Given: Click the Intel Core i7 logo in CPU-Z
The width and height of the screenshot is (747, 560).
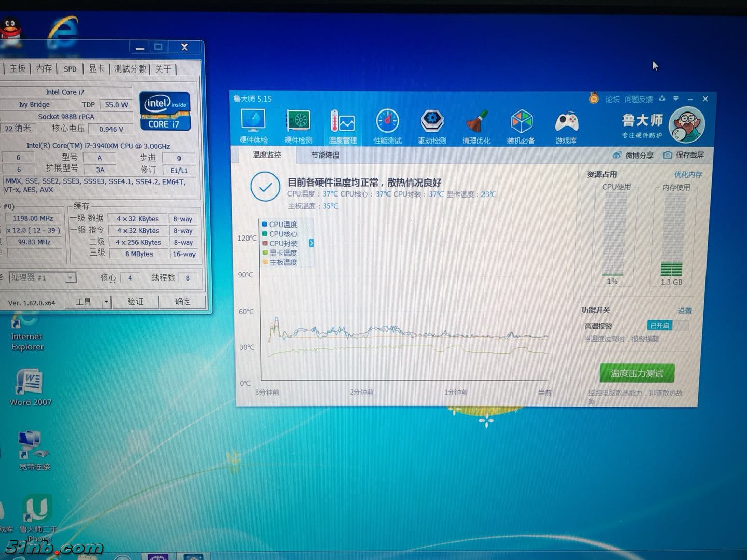Looking at the screenshot, I should click(x=165, y=111).
